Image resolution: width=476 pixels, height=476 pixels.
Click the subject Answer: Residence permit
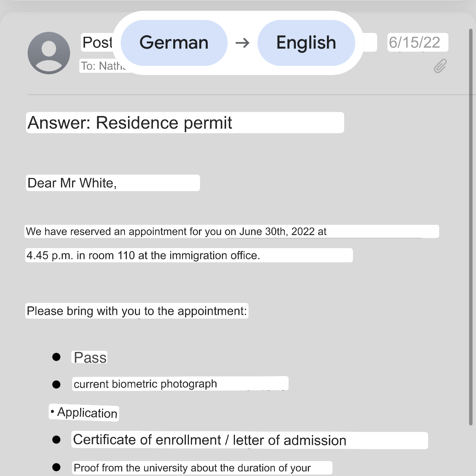[x=130, y=123]
